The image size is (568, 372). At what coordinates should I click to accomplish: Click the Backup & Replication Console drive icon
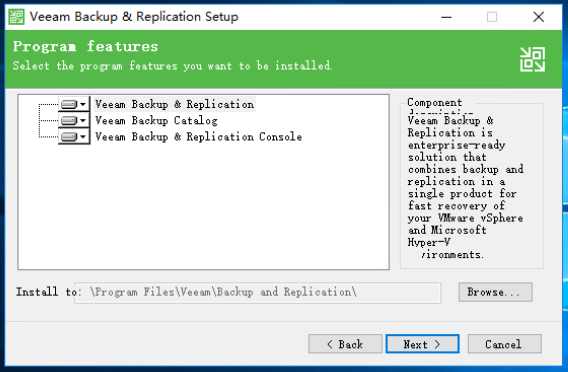coord(69,137)
